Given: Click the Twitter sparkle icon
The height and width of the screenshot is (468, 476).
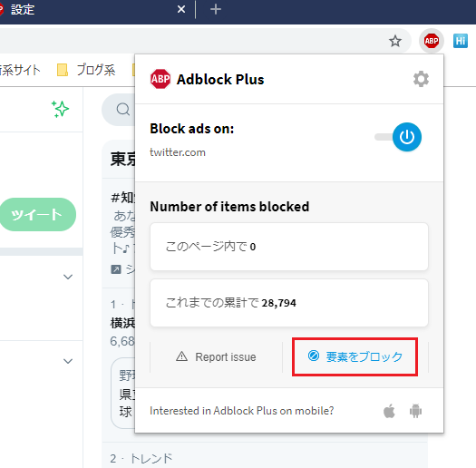Looking at the screenshot, I should [x=61, y=109].
